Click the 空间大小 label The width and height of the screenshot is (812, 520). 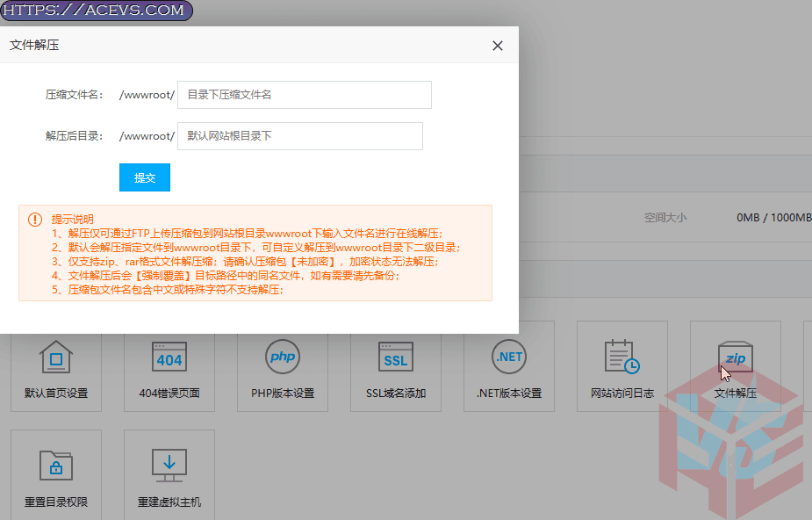tap(665, 218)
